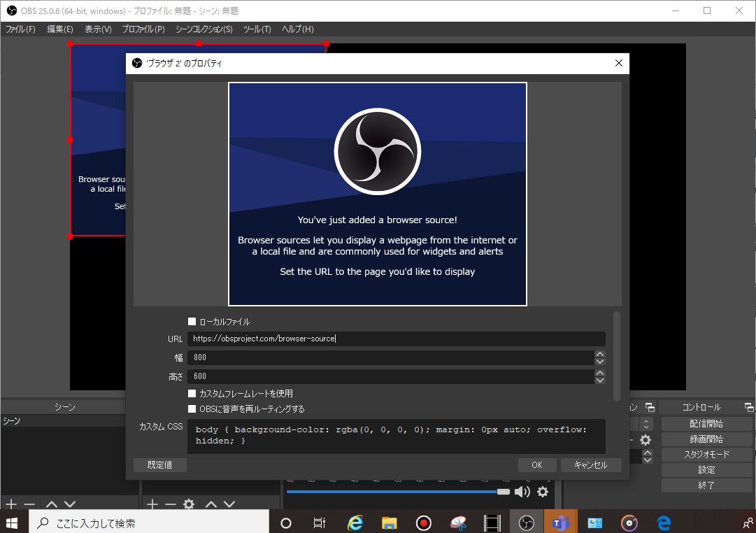Click the Windows taskbar search box
Viewport: 756px width, 533px height.
point(149,523)
